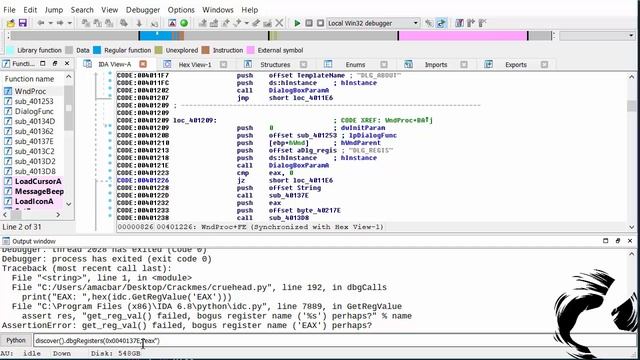Float the Output window panel
640x360 pixels.
[x=618, y=241]
